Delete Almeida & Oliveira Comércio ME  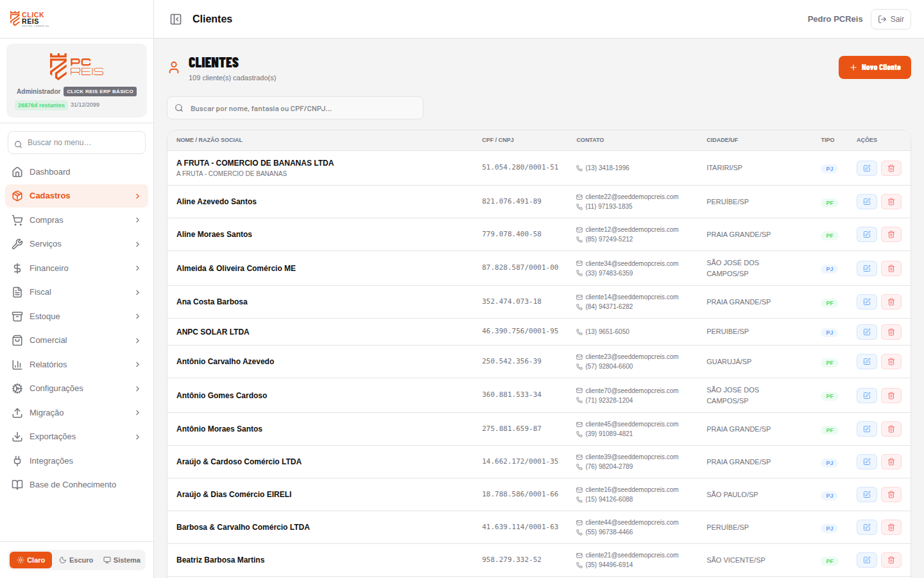(891, 268)
